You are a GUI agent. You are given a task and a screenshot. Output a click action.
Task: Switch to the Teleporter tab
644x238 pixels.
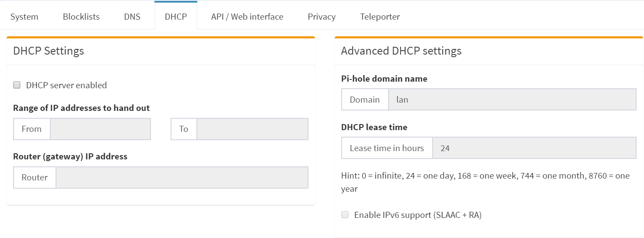pos(380,17)
